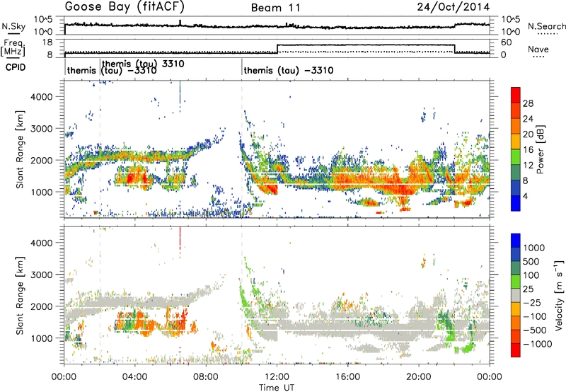
Task: Click the '12:00' time axis label
Action: coord(277,377)
